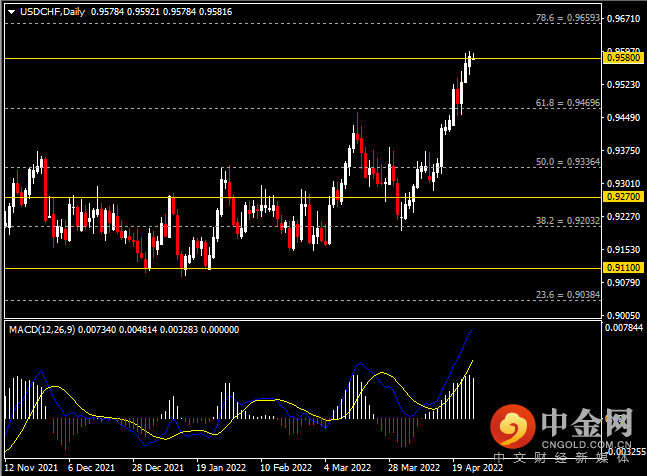Click the 38.2 = 0.92032 Fibonacci label

pos(568,221)
